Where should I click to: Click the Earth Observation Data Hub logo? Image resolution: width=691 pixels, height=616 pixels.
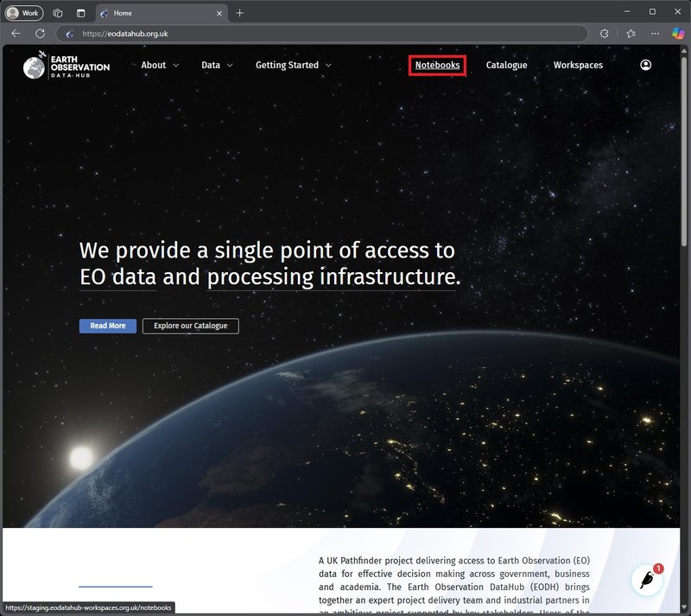pos(67,66)
